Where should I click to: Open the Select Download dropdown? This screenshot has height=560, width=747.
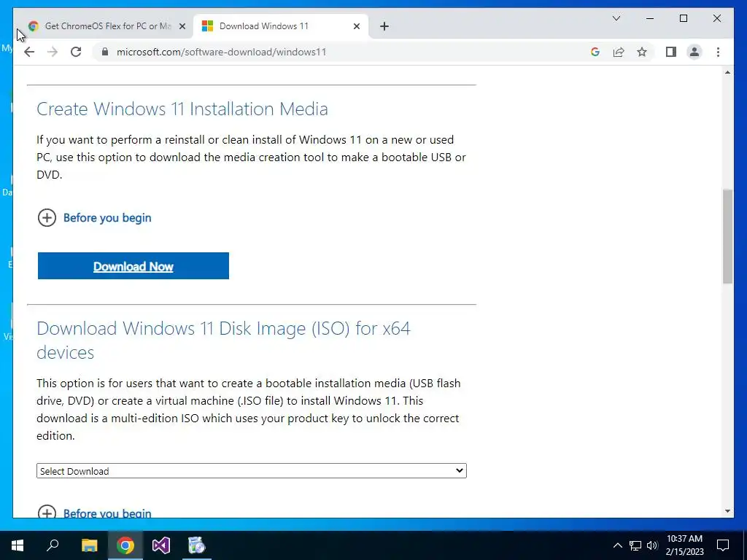(252, 470)
